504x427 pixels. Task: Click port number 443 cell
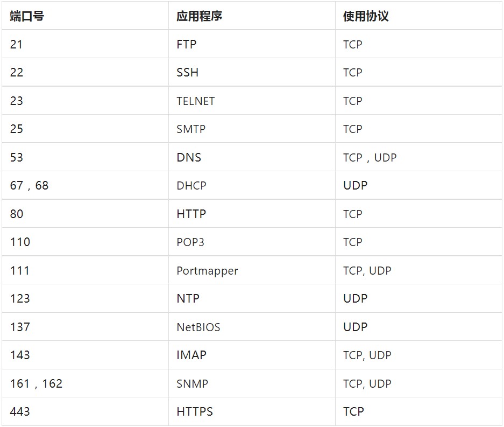click(20, 412)
